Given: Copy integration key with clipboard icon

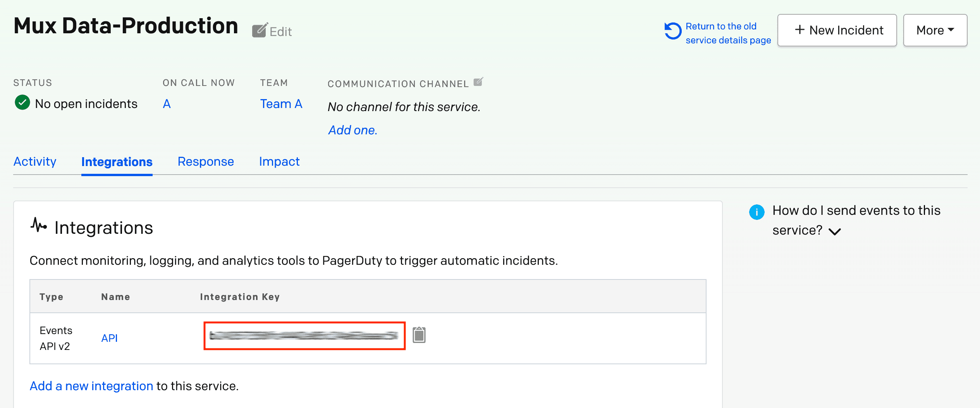Looking at the screenshot, I should coord(419,335).
